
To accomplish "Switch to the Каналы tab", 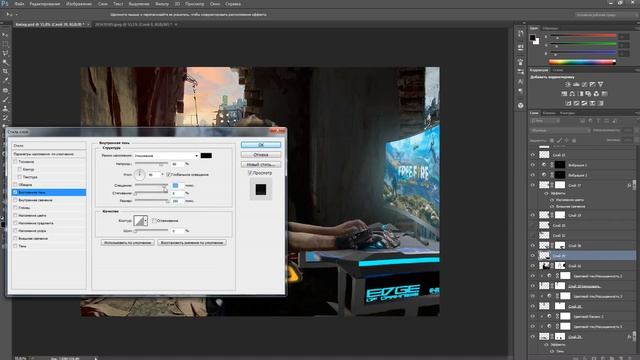I will (x=549, y=113).
